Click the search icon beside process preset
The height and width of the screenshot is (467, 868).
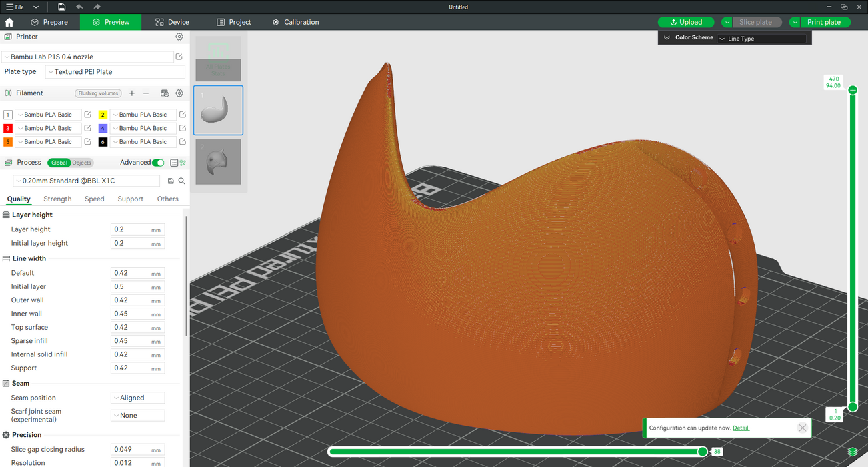pos(181,181)
